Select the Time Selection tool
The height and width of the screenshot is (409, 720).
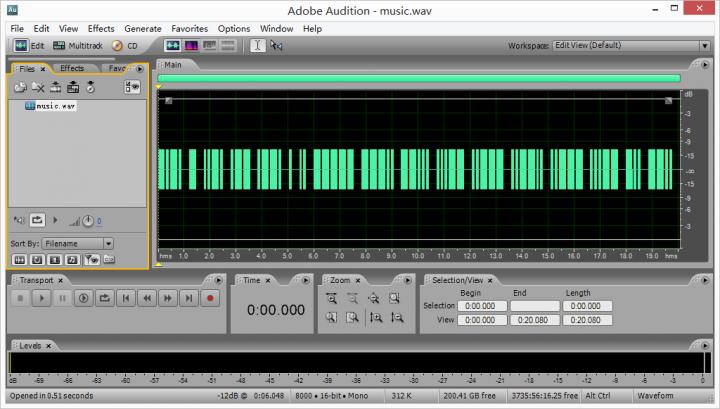tap(257, 45)
